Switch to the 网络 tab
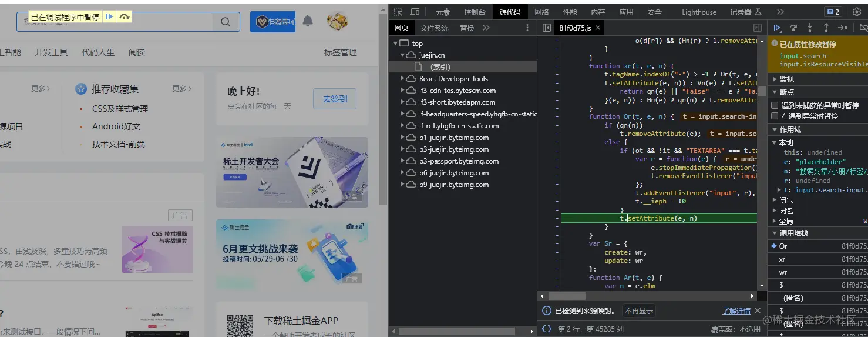The height and width of the screenshot is (337, 868). [541, 12]
